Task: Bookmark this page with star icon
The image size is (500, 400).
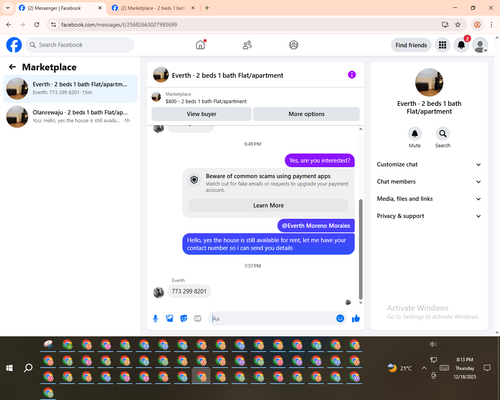Action: coord(458,24)
